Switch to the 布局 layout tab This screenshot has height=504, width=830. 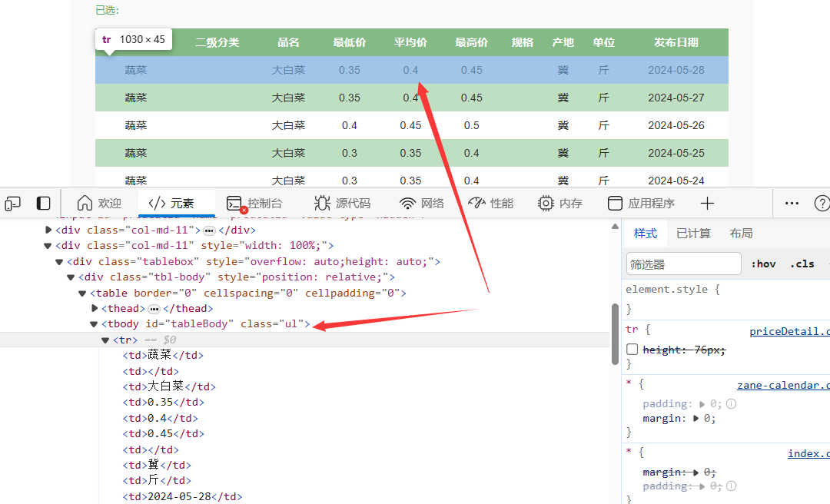coord(741,234)
